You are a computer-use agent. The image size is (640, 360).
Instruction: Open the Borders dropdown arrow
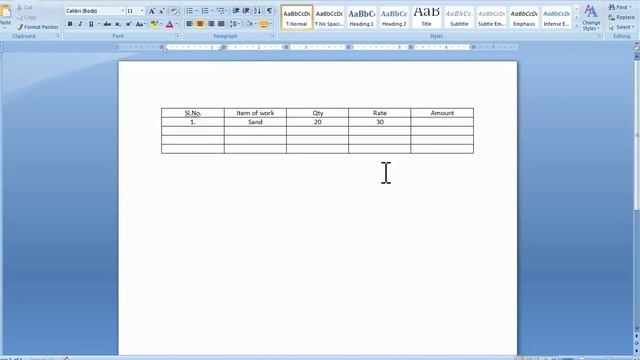271,24
